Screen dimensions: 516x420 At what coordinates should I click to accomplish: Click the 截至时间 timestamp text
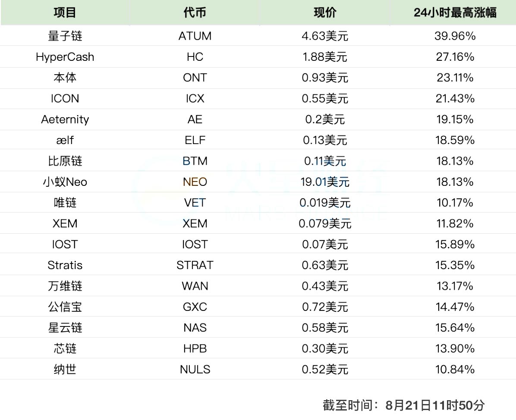click(x=403, y=405)
